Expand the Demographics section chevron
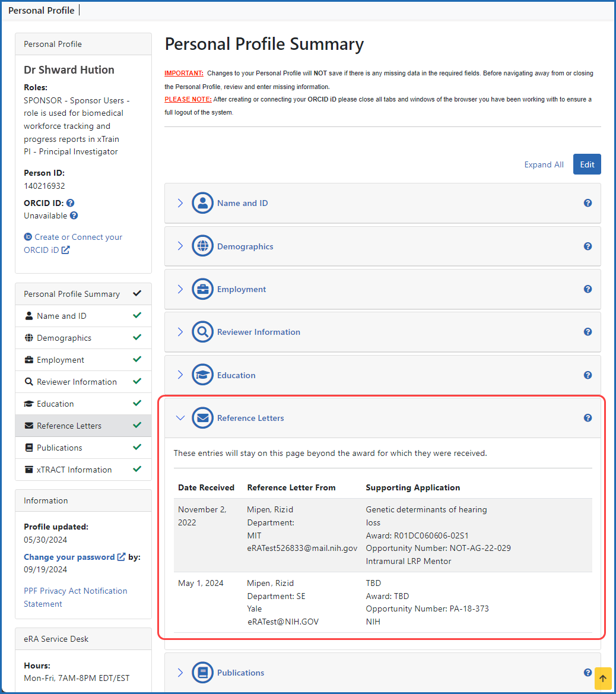Screen dimensions: 616x694 point(180,246)
